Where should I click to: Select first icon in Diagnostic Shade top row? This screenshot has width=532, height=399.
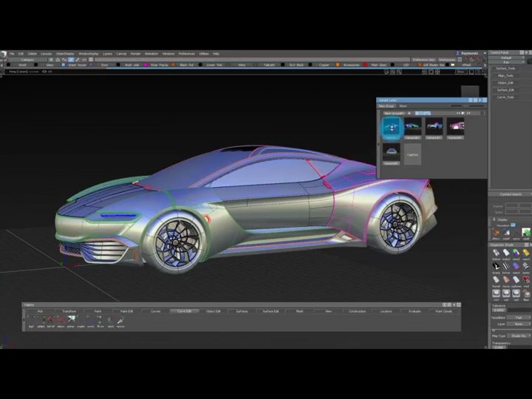click(496, 253)
